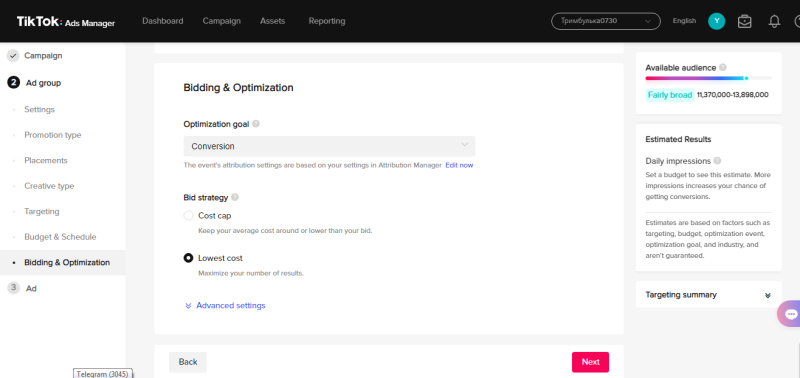Click the TikTok Ads Manager logo
Screen dimensions: 800x378
click(x=66, y=21)
